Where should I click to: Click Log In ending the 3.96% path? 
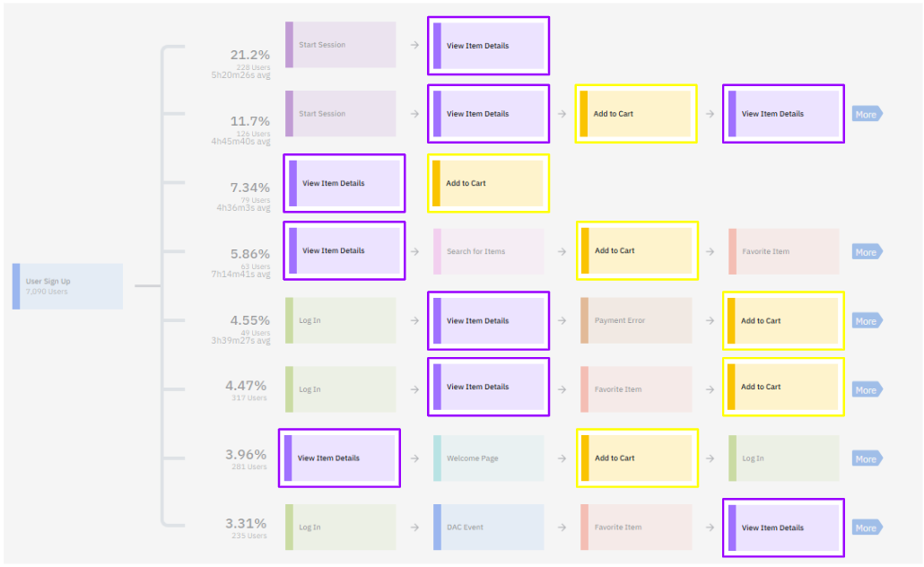tap(783, 458)
